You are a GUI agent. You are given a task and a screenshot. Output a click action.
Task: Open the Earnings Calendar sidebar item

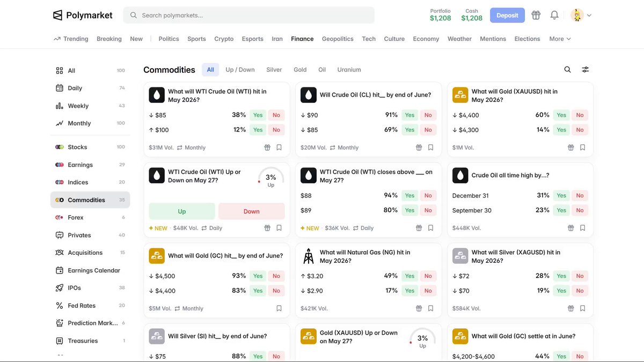point(90,270)
